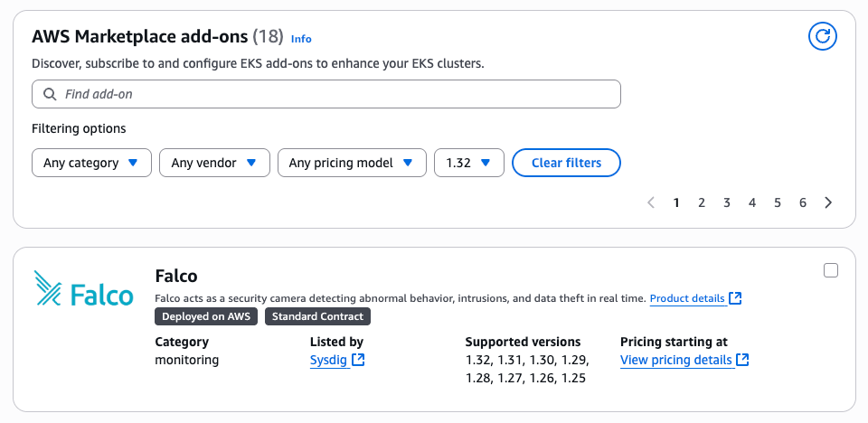This screenshot has height=423, width=868.
Task: Open the Sysdig vendor link
Action: point(329,360)
